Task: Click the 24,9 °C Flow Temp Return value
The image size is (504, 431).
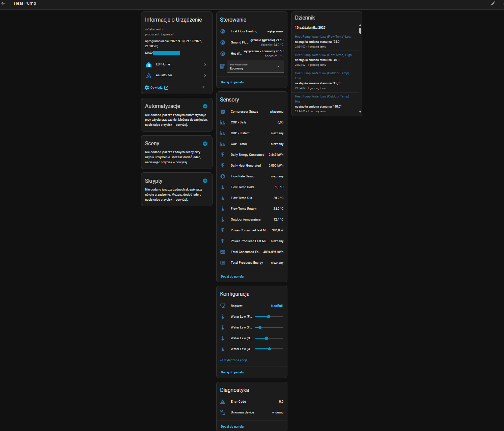Action: (278, 209)
